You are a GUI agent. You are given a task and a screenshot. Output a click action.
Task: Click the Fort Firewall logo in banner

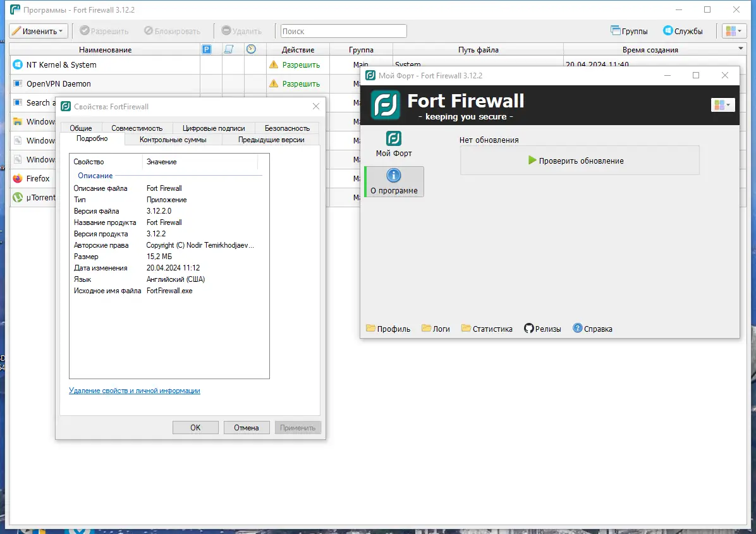(x=385, y=104)
